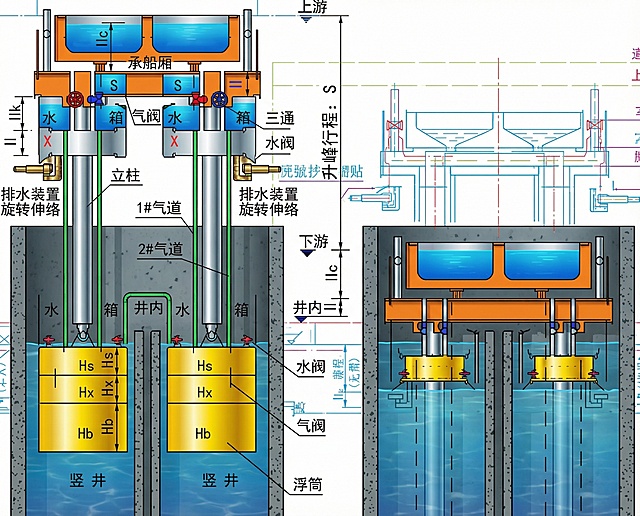Image resolution: width=640 pixels, height=516 pixels.
Task: Click the 竖井 label beneath the Hs/Hx/Hb dimension arrows
Action: (x=88, y=481)
